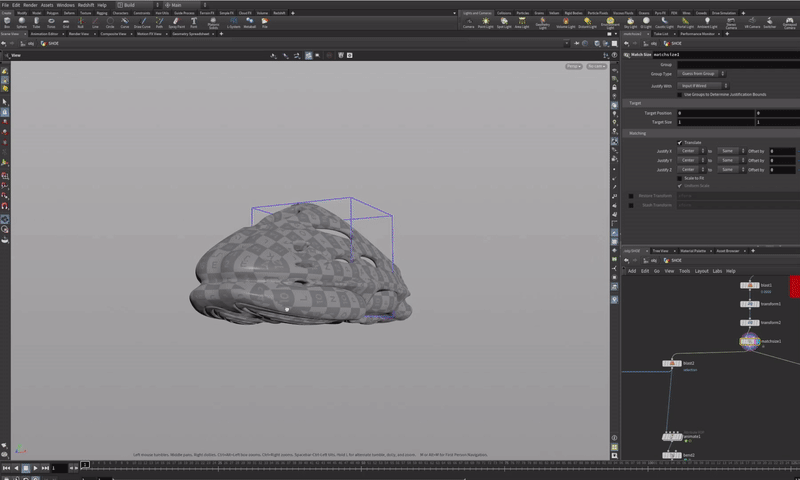Add a Sky Light from the shelf
800x480 pixels.
pos(631,22)
